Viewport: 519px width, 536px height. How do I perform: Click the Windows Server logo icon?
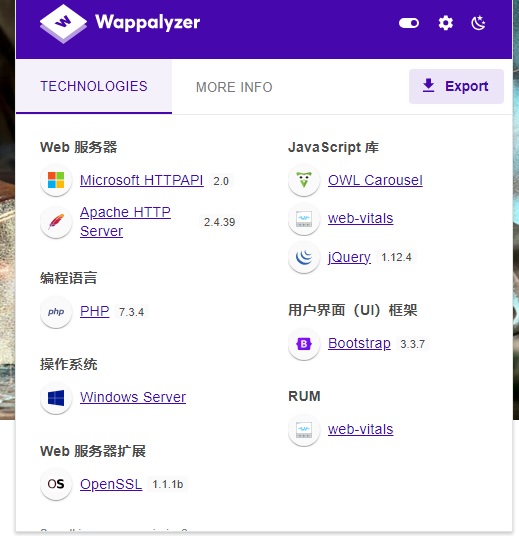[56, 398]
